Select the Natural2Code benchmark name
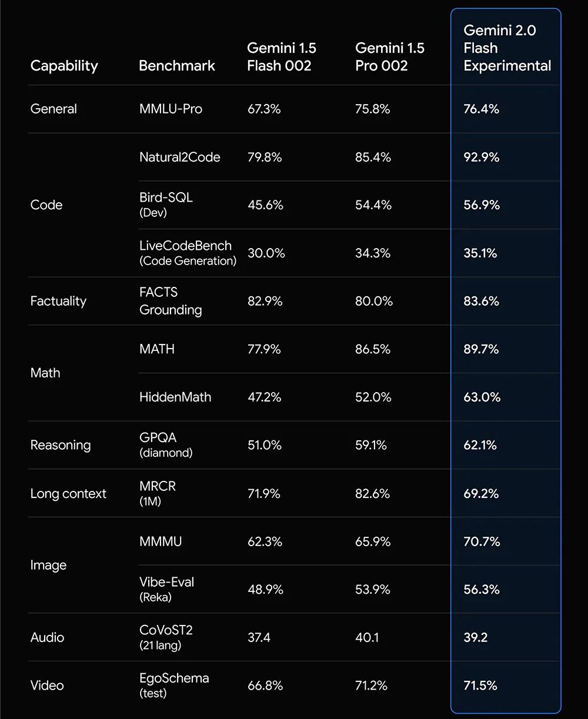This screenshot has height=719, width=588. pos(179,157)
